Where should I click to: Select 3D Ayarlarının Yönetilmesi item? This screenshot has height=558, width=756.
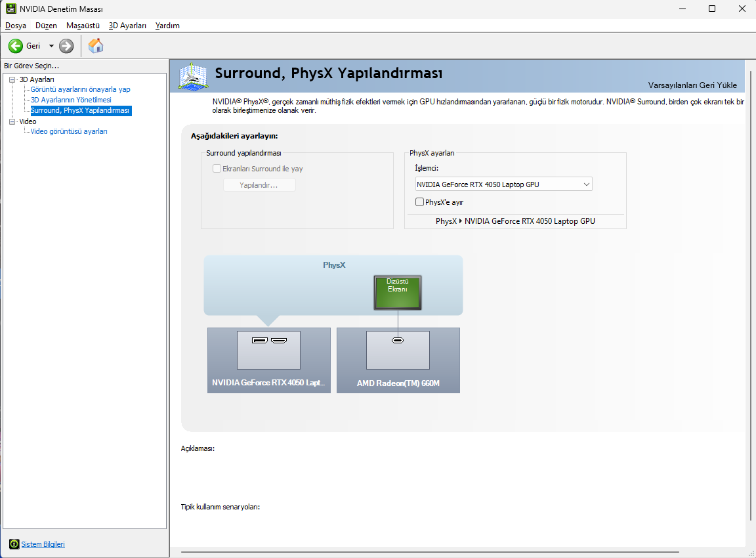72,100
